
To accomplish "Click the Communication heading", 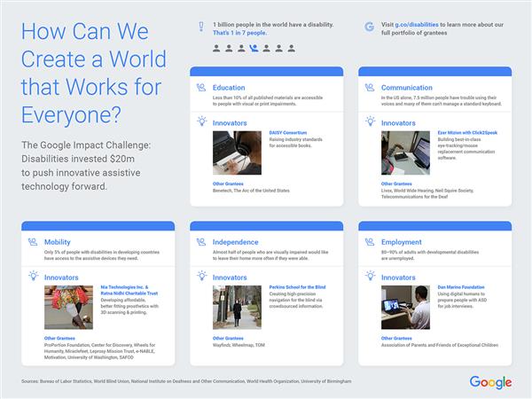I will click(406, 88).
